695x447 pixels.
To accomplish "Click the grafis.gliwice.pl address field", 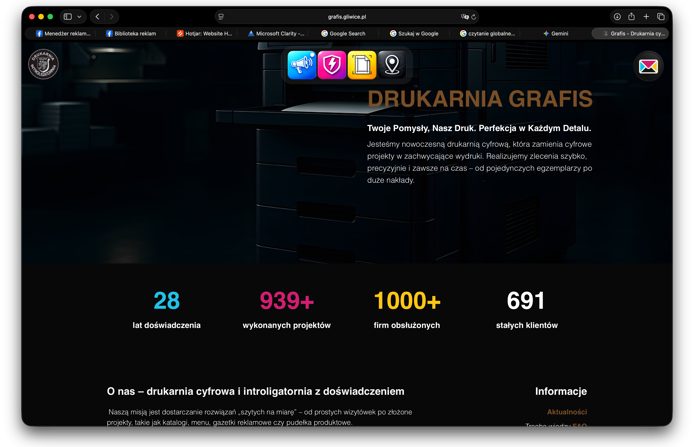I will coord(347,17).
